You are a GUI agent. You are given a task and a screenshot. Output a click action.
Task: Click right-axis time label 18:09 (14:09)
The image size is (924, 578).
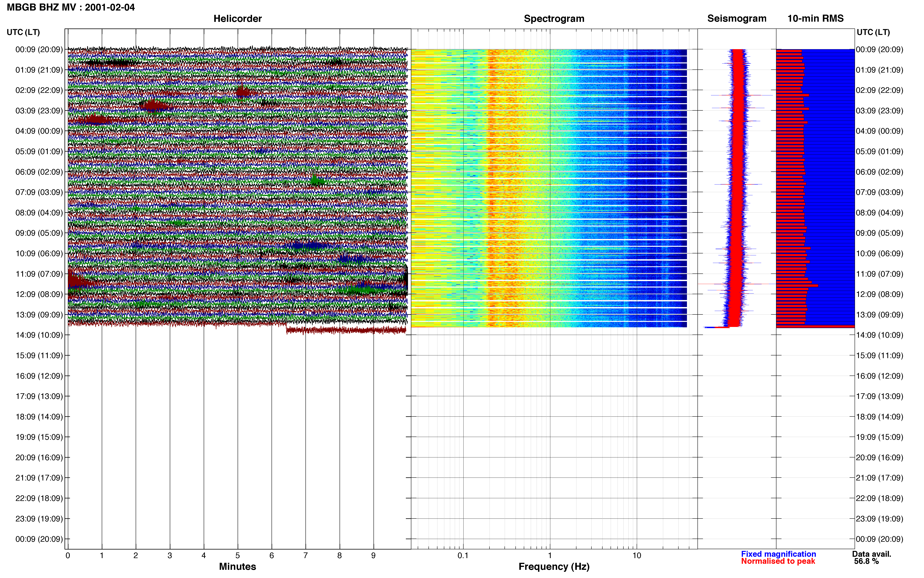(879, 417)
